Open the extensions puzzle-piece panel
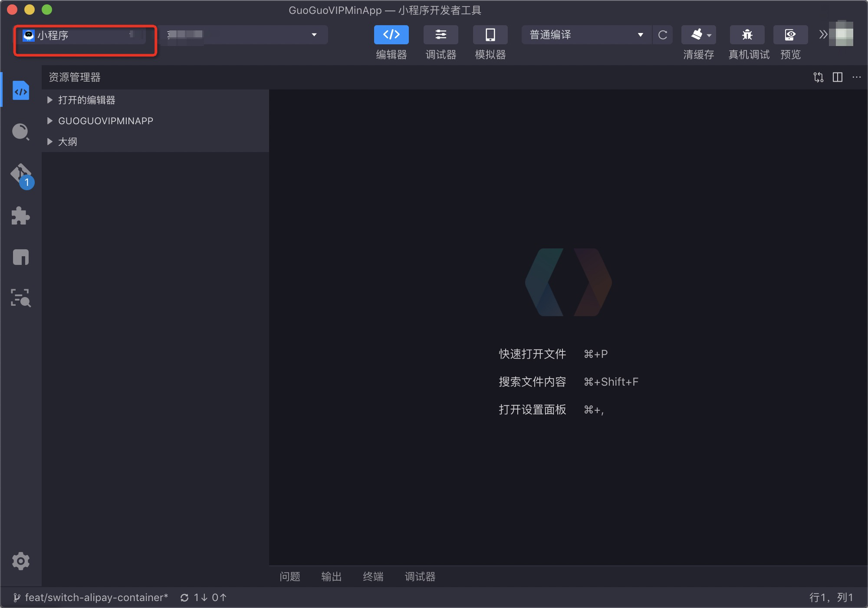The image size is (868, 608). tap(20, 216)
